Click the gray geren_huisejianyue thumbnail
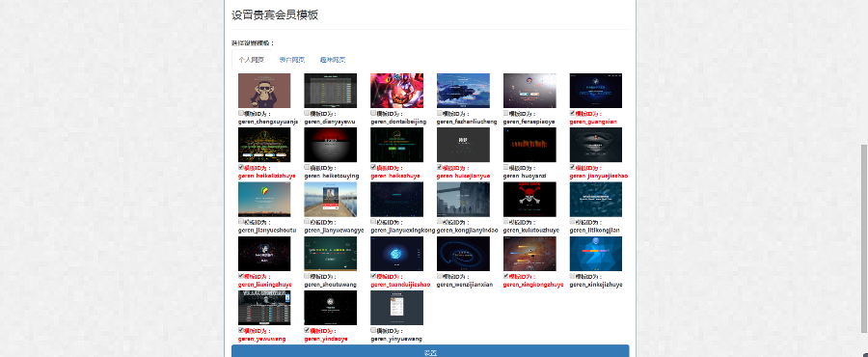The image size is (868, 357). [x=463, y=145]
